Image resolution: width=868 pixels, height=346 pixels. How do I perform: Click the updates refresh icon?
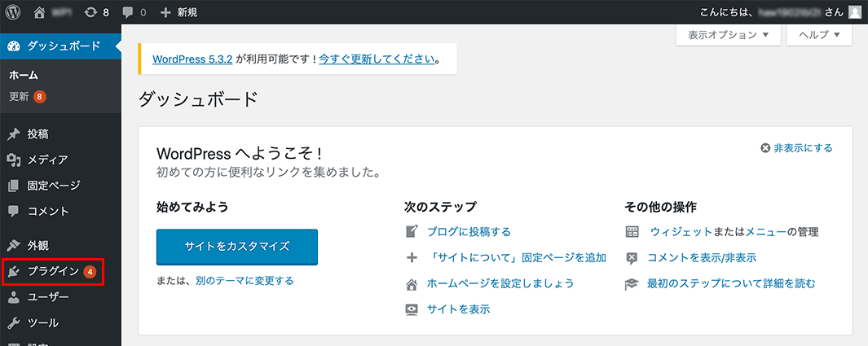coord(90,12)
